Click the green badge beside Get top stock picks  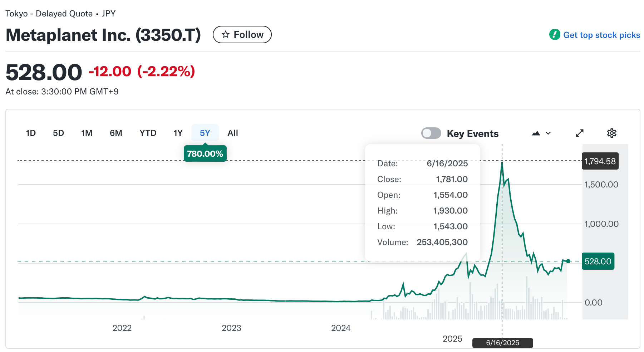(554, 35)
